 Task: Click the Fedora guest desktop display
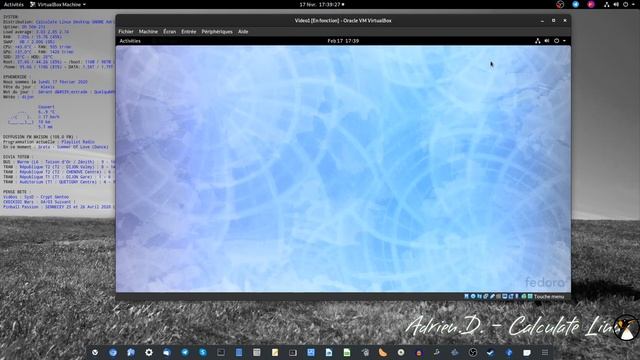343,169
